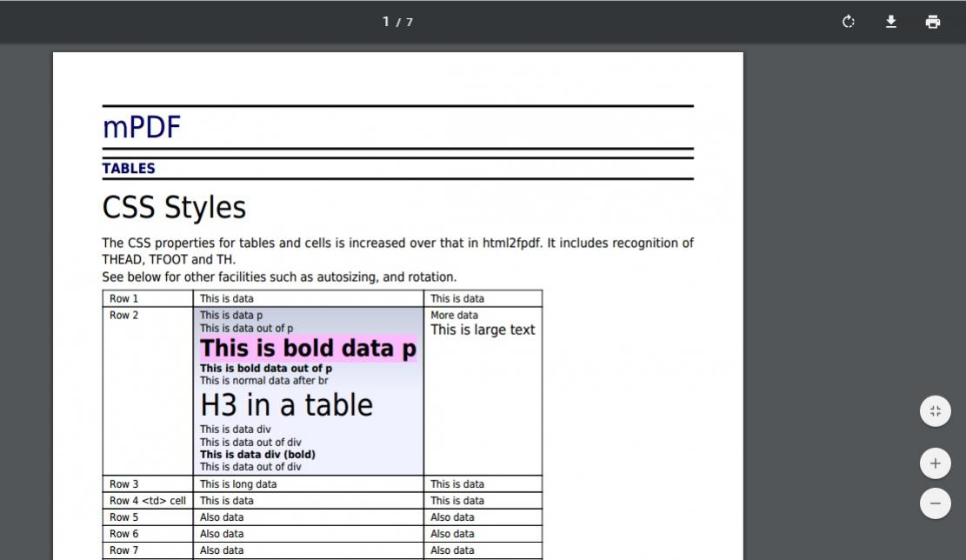Click the fit to page button

pos(936,411)
